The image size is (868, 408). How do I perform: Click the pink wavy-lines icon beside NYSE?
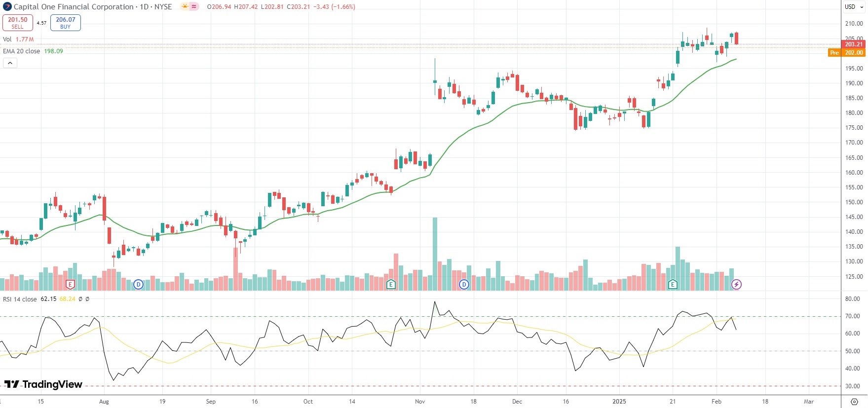tap(194, 7)
